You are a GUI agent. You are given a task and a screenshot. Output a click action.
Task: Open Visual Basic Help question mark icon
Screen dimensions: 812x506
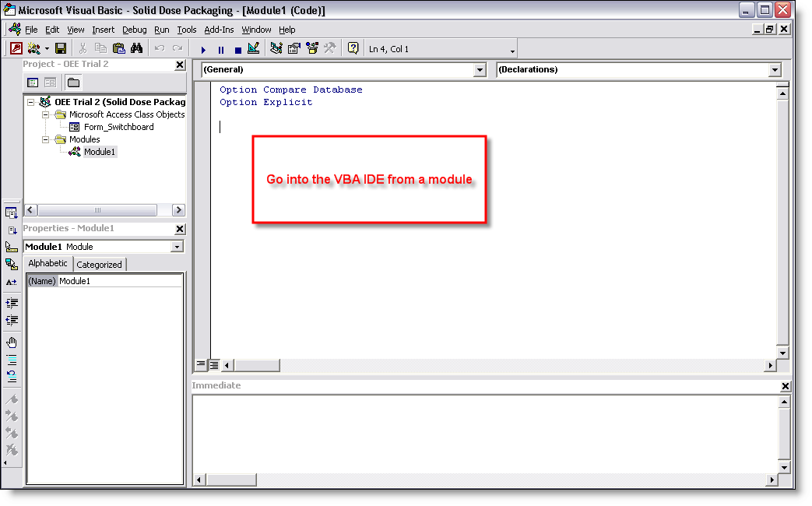point(353,49)
